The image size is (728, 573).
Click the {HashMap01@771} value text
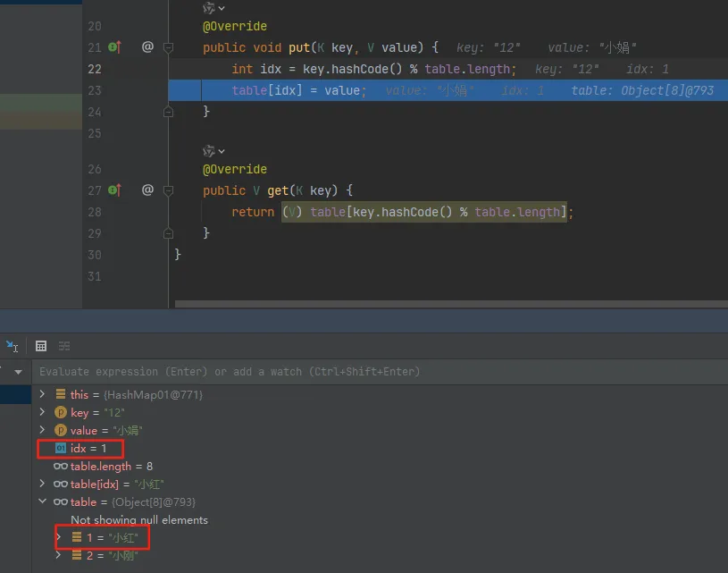tap(154, 394)
